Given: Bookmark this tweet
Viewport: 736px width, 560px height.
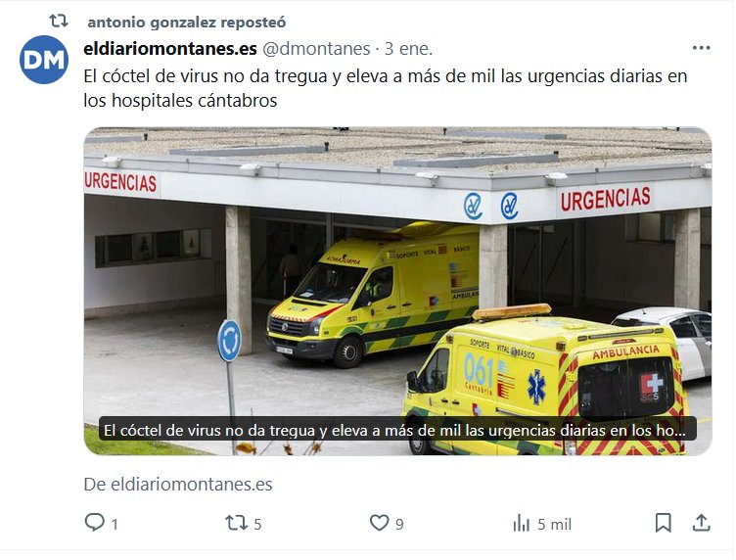Looking at the screenshot, I should (x=663, y=523).
